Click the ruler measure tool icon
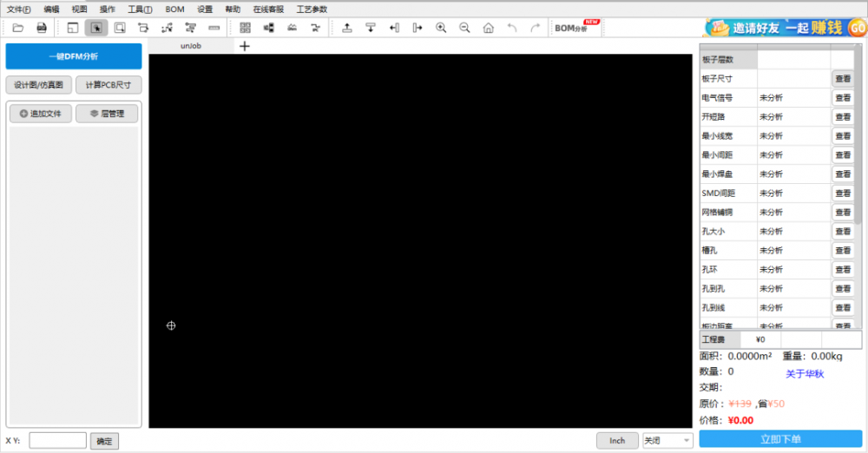The image size is (868, 453). [214, 28]
